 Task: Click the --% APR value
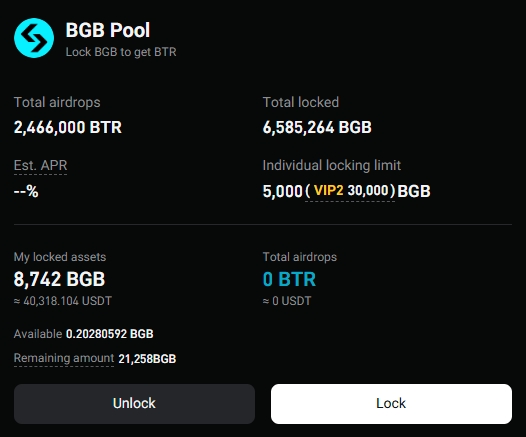coord(26,192)
